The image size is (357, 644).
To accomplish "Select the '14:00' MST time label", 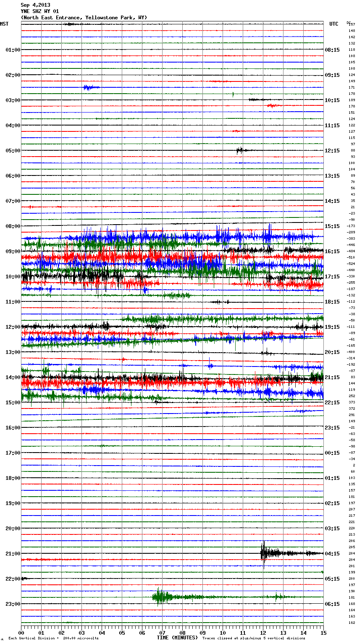I will point(13,377).
